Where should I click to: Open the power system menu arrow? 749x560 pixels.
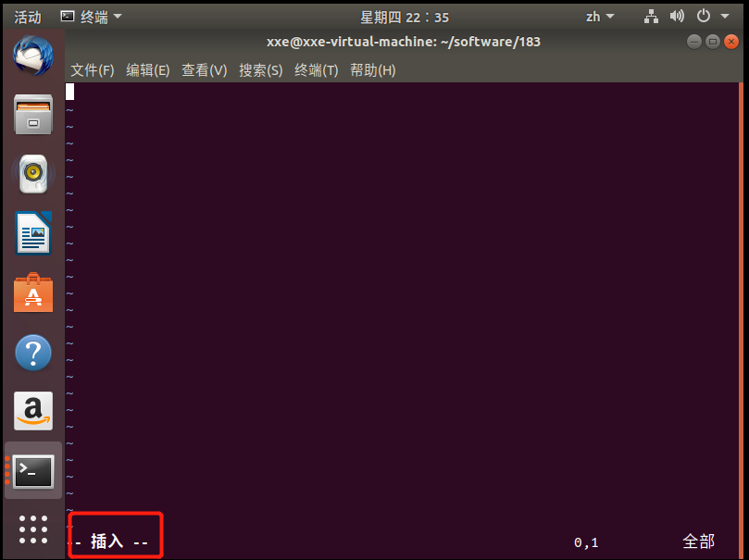(725, 17)
